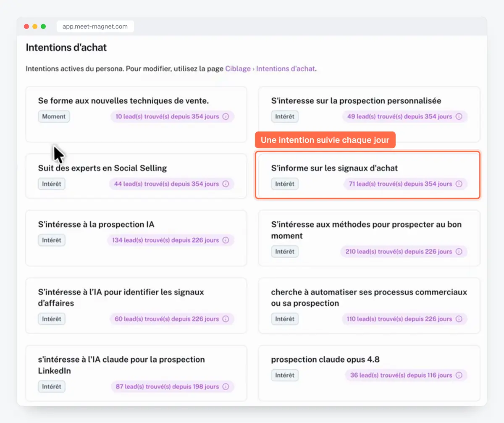Click the '71 lead(s) trouvé(s) depuis 354 jours' badge
504x423 pixels.
pos(405,184)
